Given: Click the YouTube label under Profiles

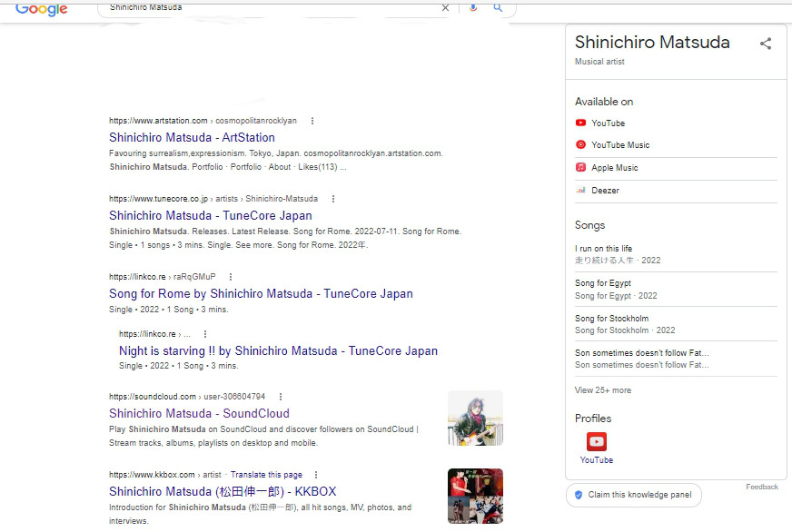Looking at the screenshot, I should click(x=597, y=459).
